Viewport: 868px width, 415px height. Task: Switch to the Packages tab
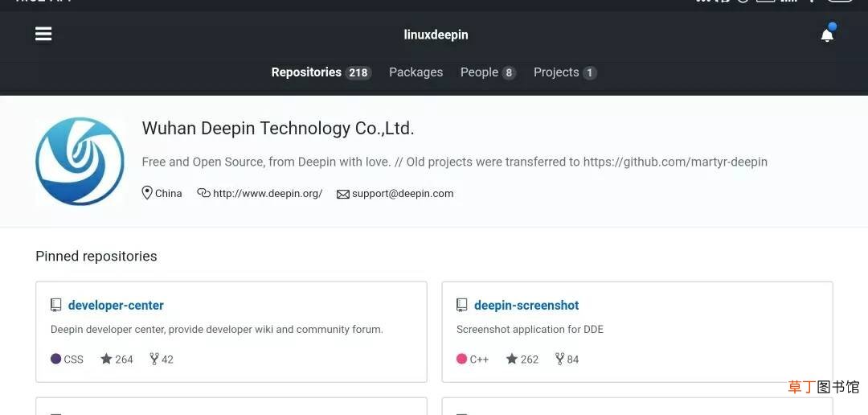tap(416, 72)
